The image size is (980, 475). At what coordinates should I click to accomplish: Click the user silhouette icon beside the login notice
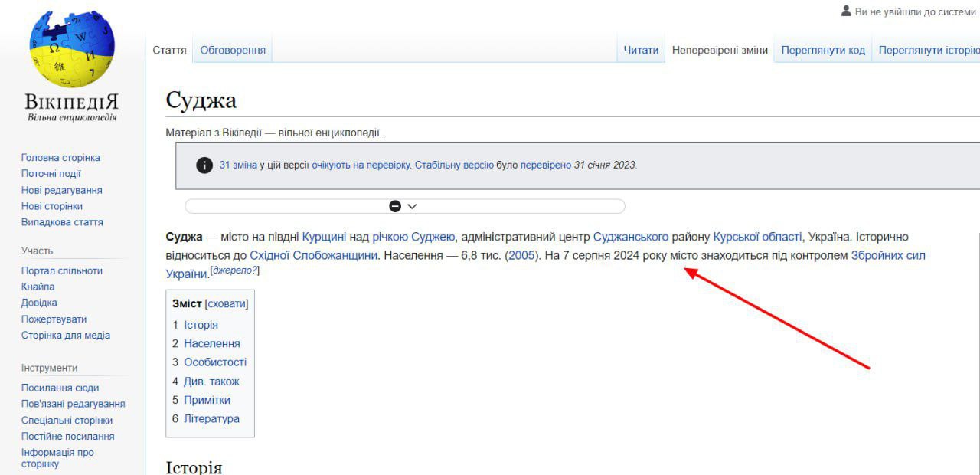[x=846, y=11]
